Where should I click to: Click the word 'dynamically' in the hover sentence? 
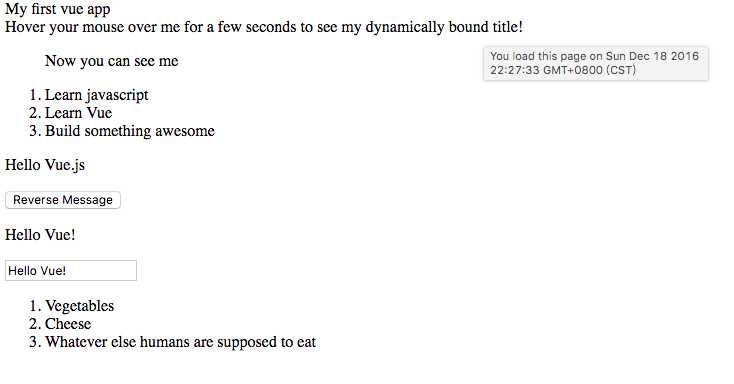[404, 27]
